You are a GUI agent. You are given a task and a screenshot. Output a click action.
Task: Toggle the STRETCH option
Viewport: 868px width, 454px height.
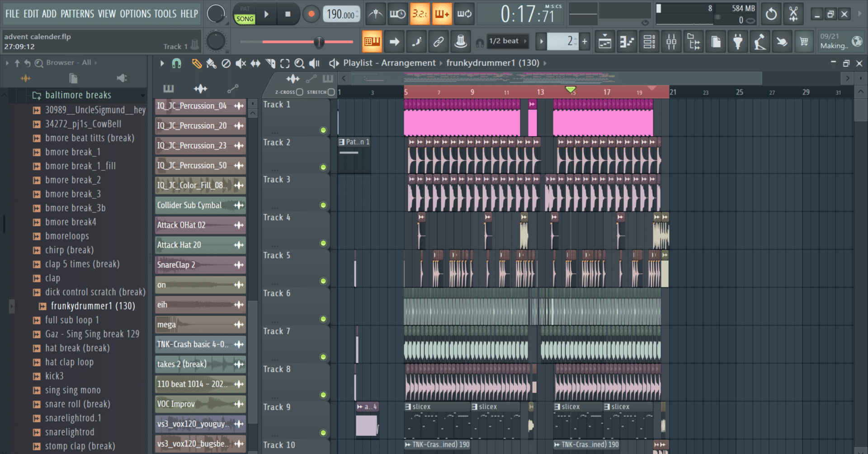click(331, 92)
